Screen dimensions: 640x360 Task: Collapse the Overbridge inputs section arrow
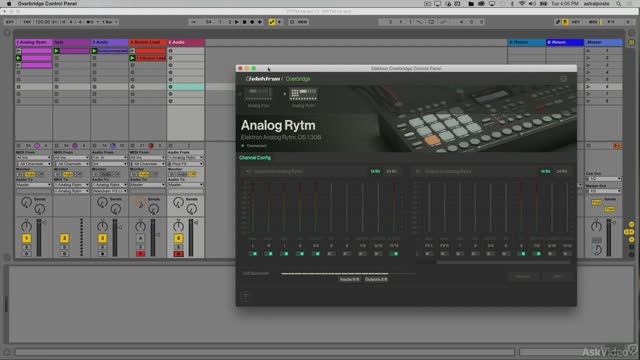point(247,172)
